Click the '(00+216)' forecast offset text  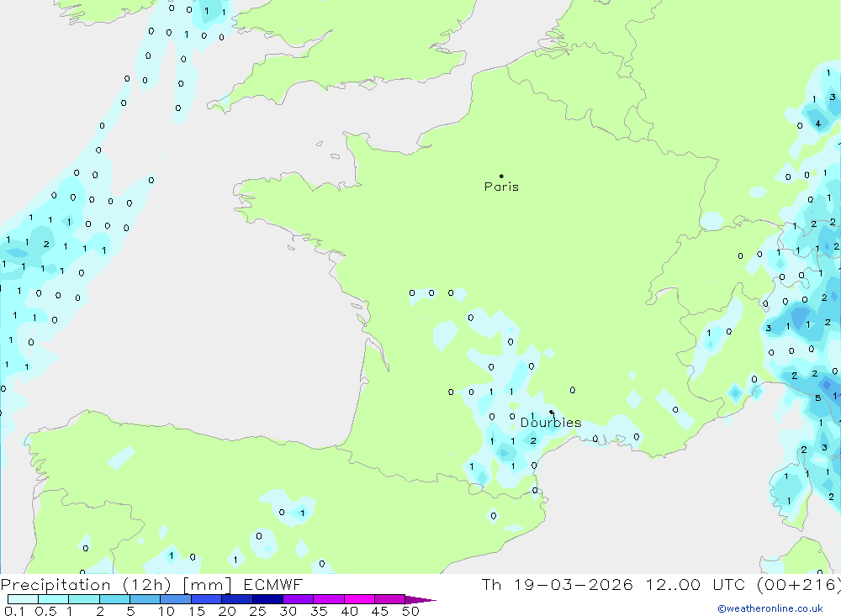coord(799,584)
